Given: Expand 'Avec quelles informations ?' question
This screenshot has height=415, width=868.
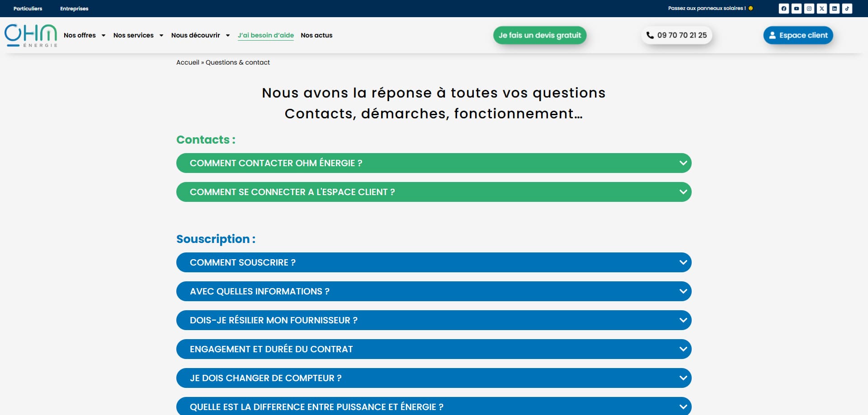Looking at the screenshot, I should coord(434,291).
